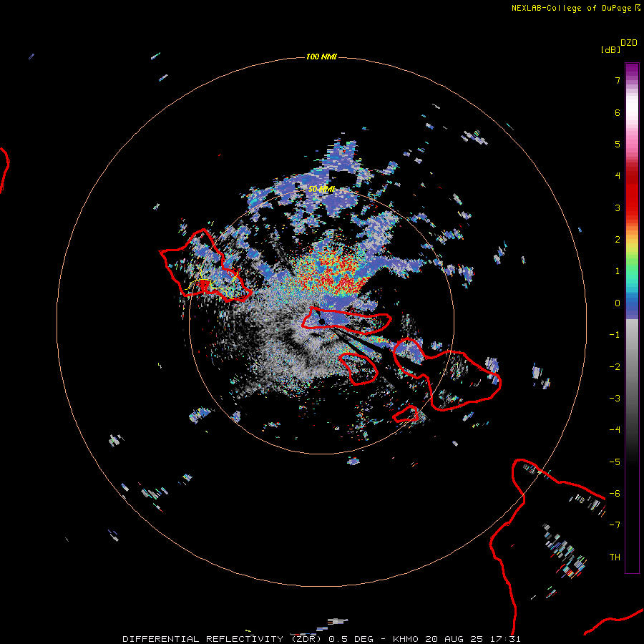The image size is (644, 644).
Task: Click the blue band near 0 dB
Action: click(x=632, y=306)
